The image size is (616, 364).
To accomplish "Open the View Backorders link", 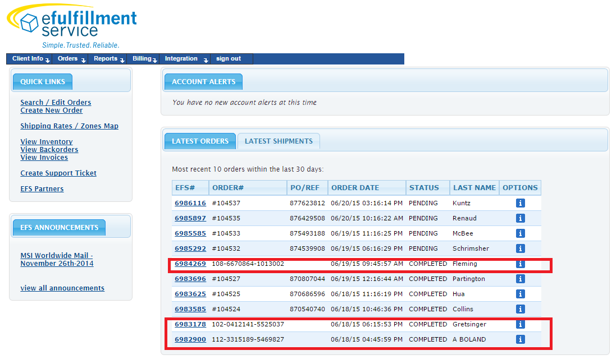I will 49,149.
